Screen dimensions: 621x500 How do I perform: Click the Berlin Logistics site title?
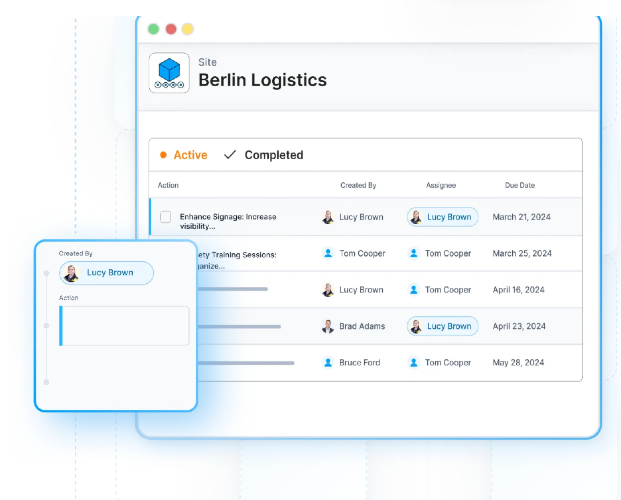coord(263,80)
